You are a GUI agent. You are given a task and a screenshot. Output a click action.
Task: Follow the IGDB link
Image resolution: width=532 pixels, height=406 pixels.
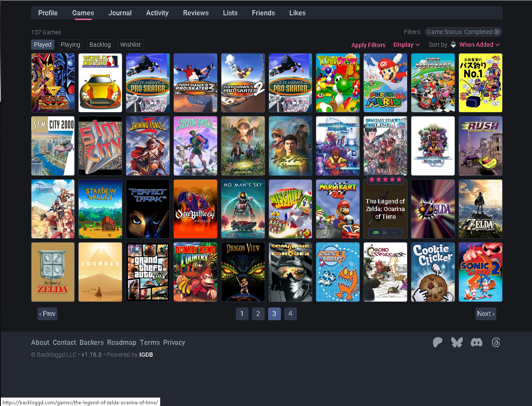(x=146, y=355)
